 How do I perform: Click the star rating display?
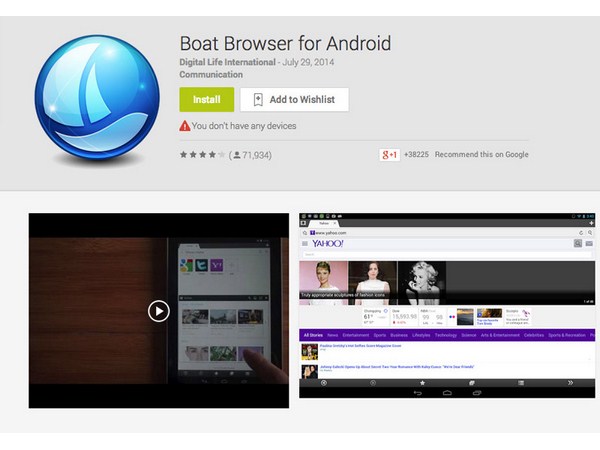pos(201,155)
